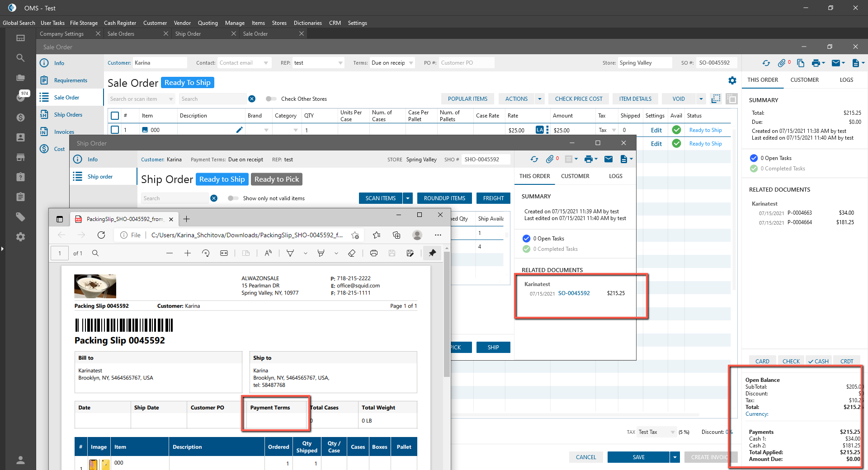Toggle Show only not valid items switch
The width and height of the screenshot is (868, 470).
coord(233,198)
